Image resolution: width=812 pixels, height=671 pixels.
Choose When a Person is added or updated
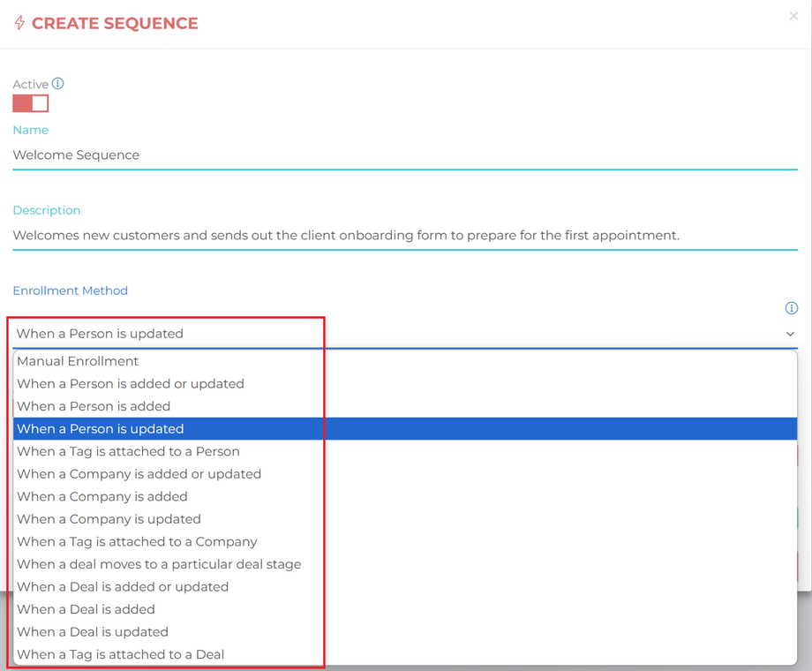coord(131,384)
